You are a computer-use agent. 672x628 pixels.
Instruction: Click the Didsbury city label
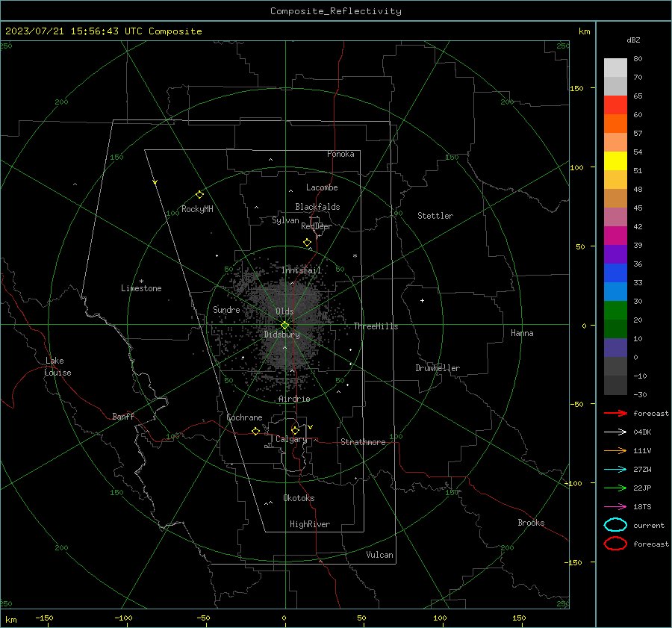[x=281, y=335]
